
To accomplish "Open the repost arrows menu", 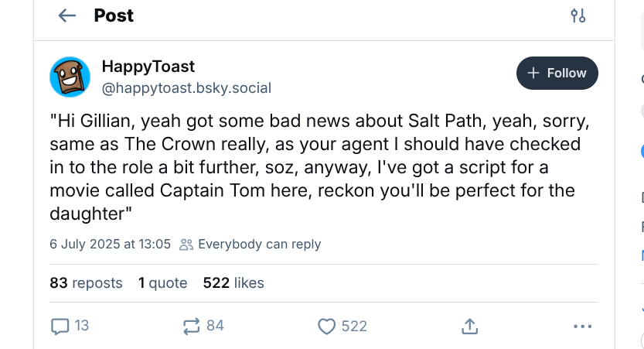I will [192, 327].
